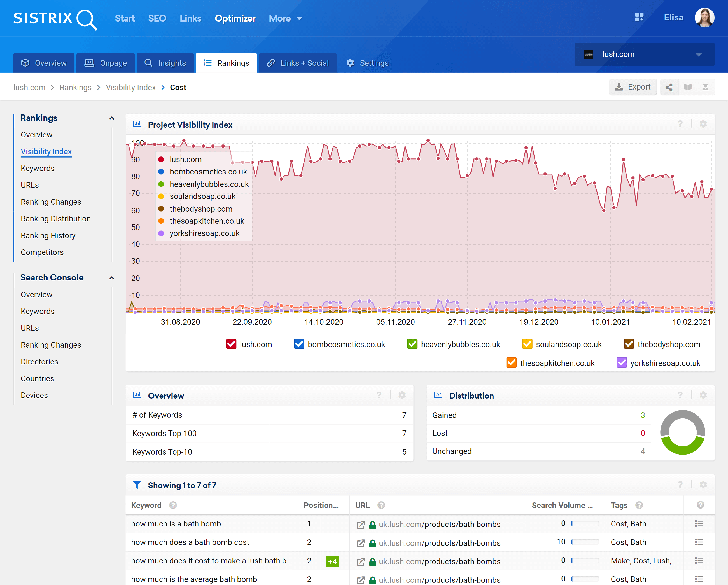The width and height of the screenshot is (728, 585).
Task: Go to SEO in top navigation
Action: click(x=157, y=18)
